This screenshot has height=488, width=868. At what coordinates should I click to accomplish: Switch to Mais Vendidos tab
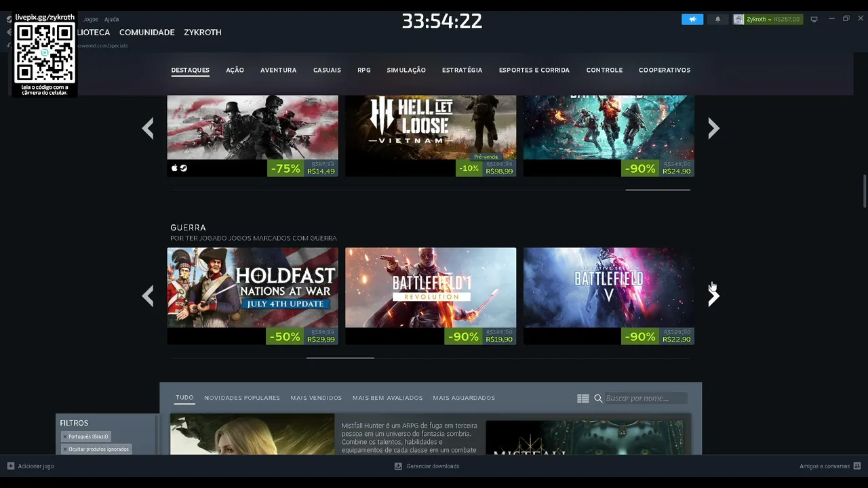pos(316,398)
